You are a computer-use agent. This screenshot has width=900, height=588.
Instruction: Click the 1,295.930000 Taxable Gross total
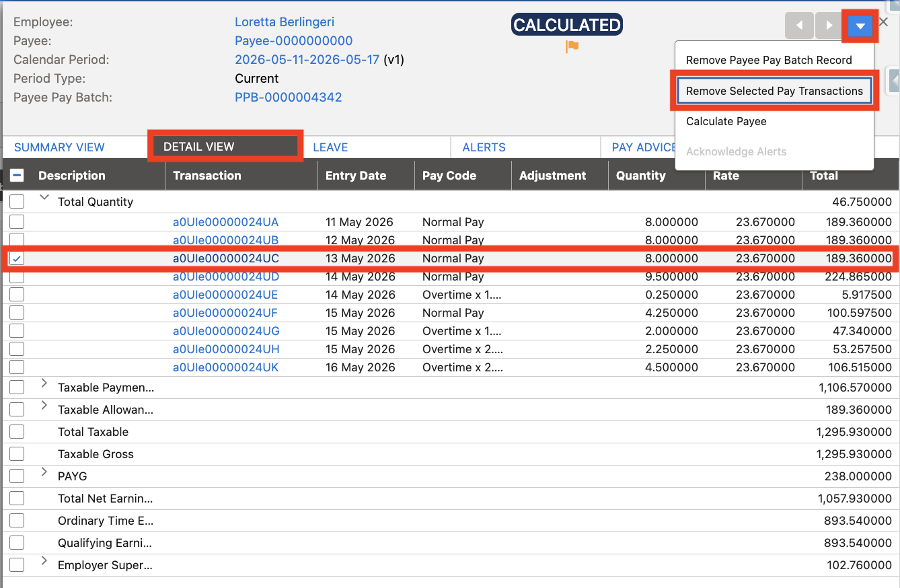(854, 454)
